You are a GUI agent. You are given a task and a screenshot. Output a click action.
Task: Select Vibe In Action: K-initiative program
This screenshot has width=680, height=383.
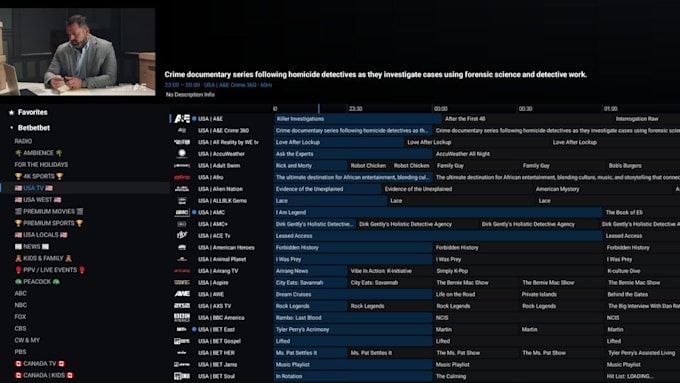coord(389,271)
